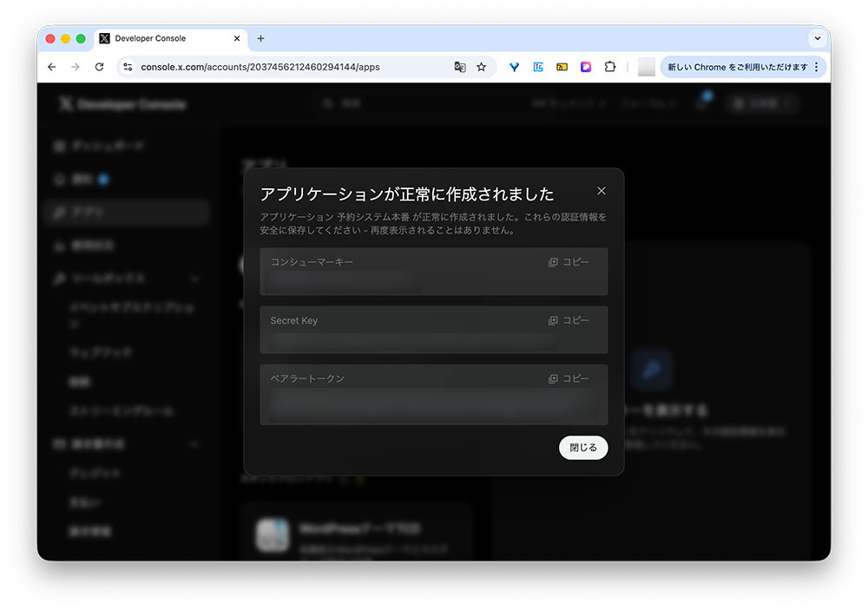Open the Chrome extensions puzzle icon
The height and width of the screenshot is (610, 868).
click(x=608, y=67)
